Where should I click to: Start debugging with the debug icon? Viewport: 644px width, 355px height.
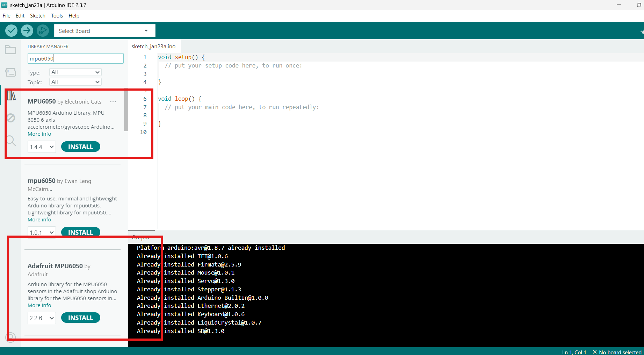coord(43,30)
